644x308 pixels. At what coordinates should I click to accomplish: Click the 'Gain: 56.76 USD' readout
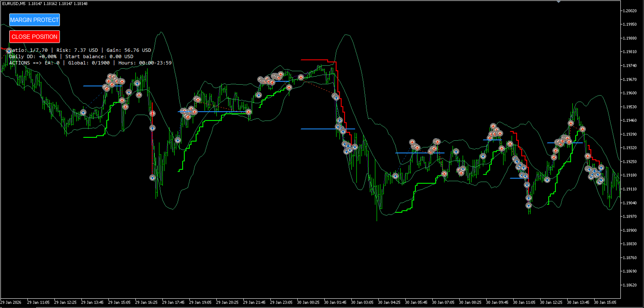point(129,50)
